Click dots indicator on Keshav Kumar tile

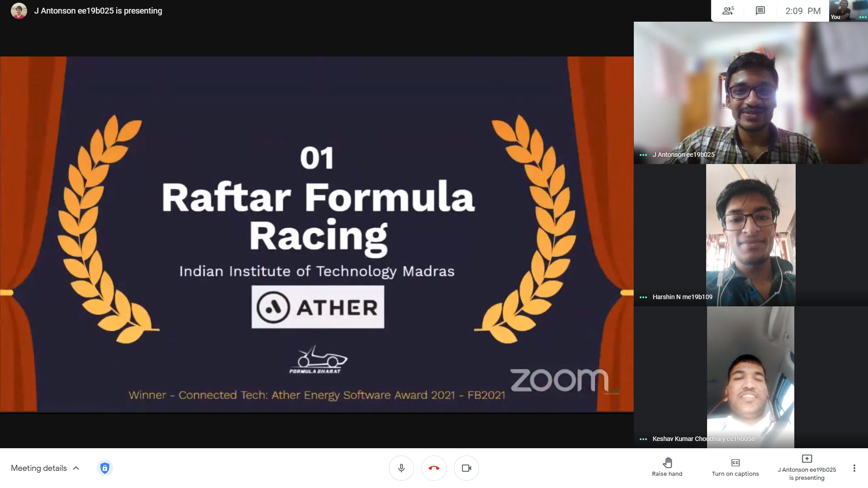643,439
